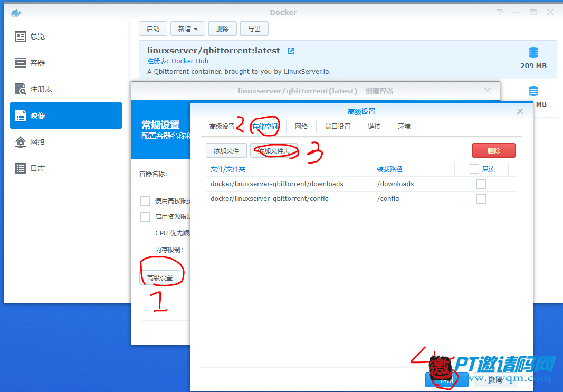This screenshot has height=392, width=563.
Task: Open the 总览 overview section icon
Action: 21,36
